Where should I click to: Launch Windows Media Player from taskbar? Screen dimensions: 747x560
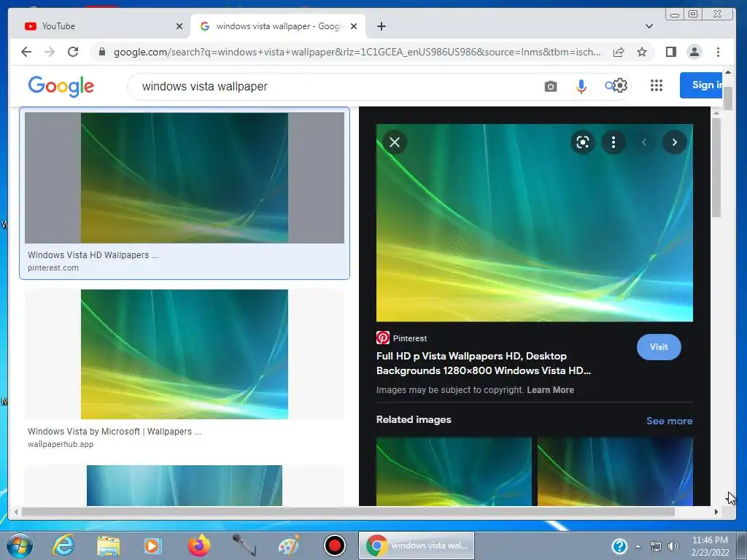[153, 545]
